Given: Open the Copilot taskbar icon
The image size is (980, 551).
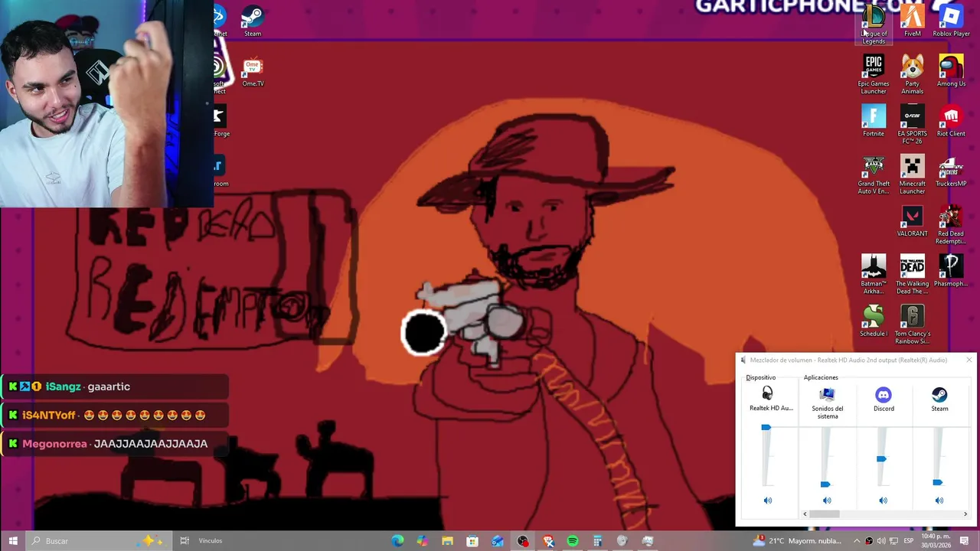Looking at the screenshot, I should click(423, 541).
